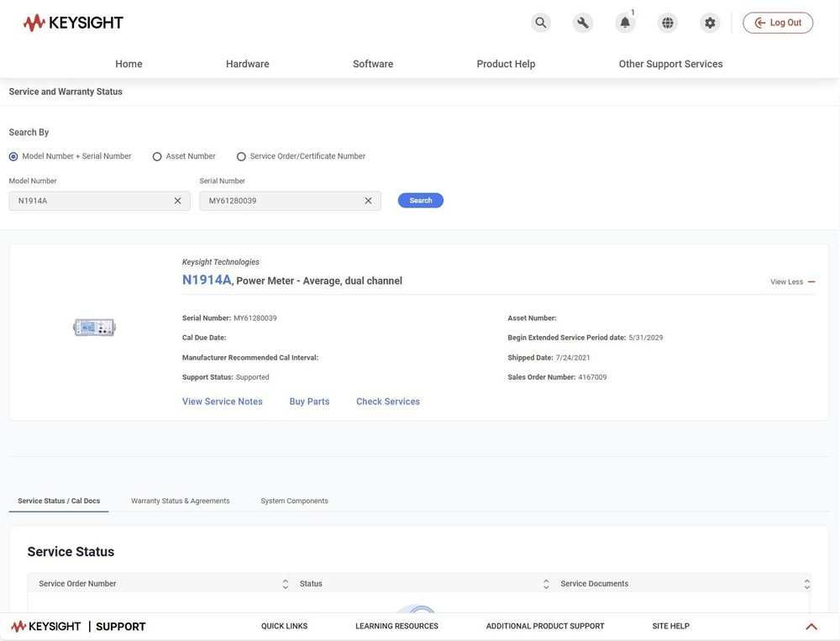
Task: Choose Service Order/Certificate Number option
Action: coord(241,156)
